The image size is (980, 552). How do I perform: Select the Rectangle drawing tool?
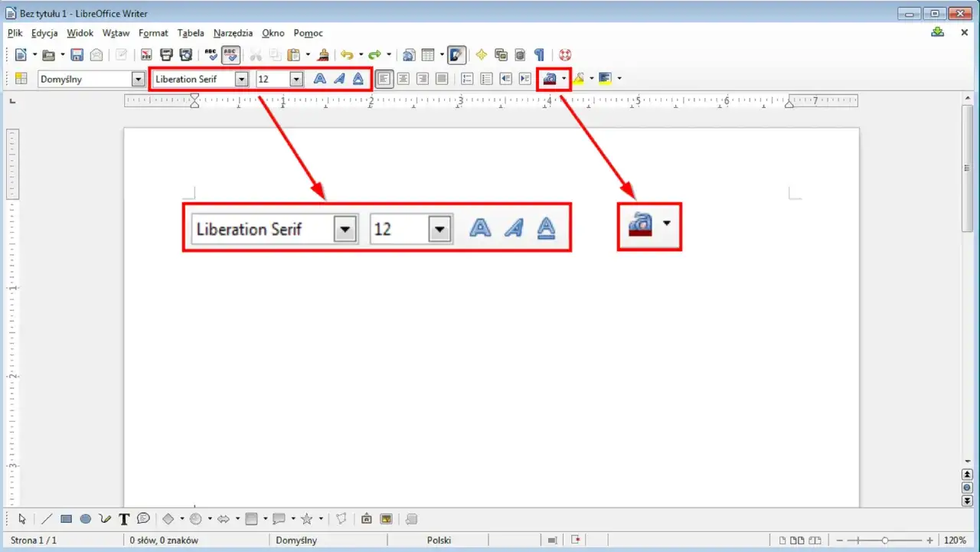pos(67,519)
